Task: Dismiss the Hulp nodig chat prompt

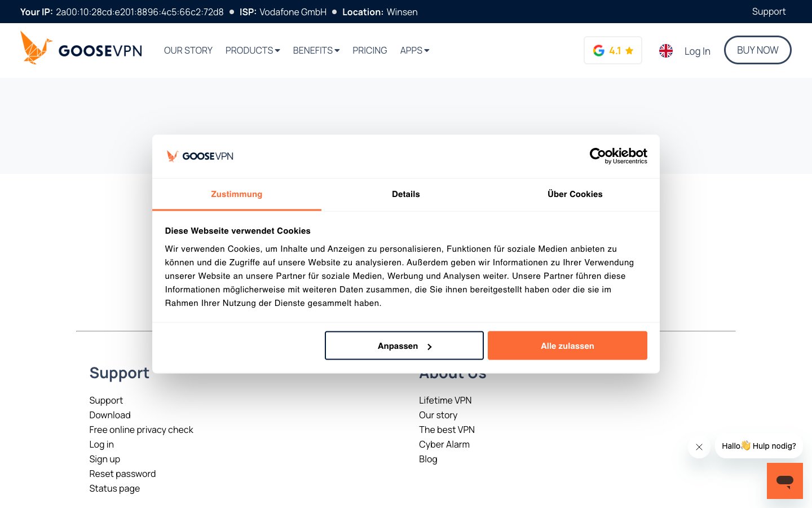Action: (x=699, y=447)
